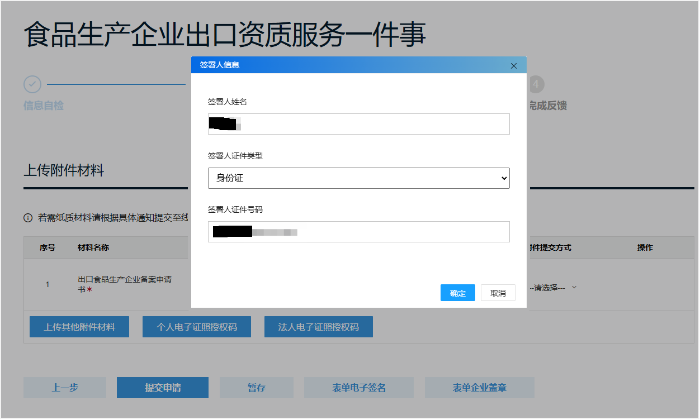Viewport: 700px width, 420px height.
Task: Select the 完成反馈 step label
Action: (548, 106)
